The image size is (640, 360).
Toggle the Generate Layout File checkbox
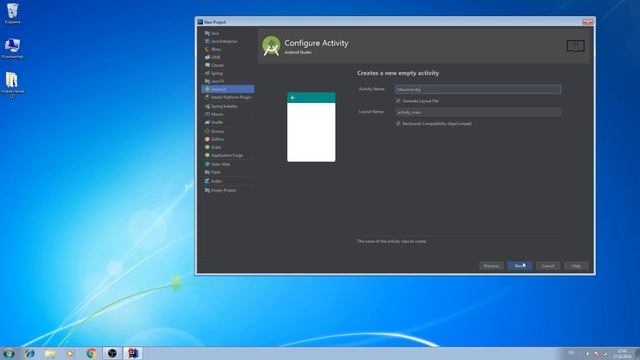398,100
